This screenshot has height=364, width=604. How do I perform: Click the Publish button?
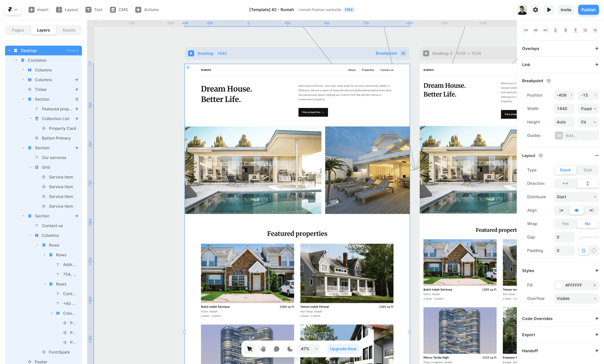click(588, 10)
